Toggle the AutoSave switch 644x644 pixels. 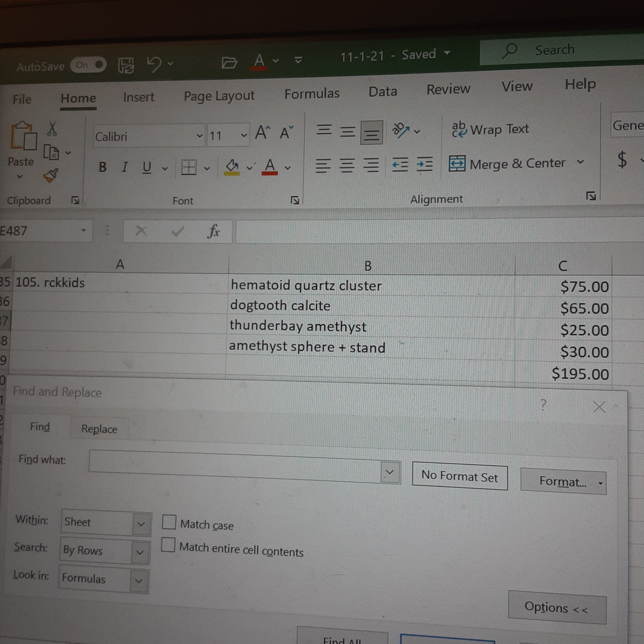[x=88, y=65]
